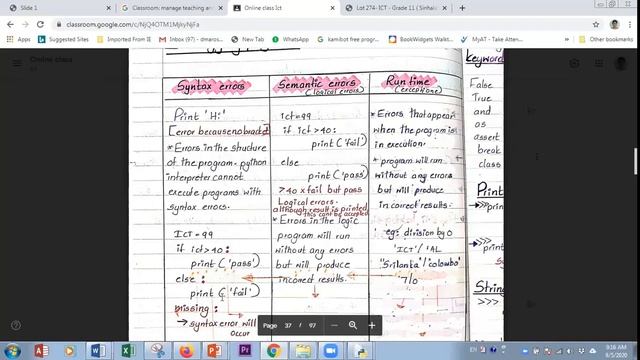Bookmark this page with the star icon
640x360 pixels.
coord(596,24)
